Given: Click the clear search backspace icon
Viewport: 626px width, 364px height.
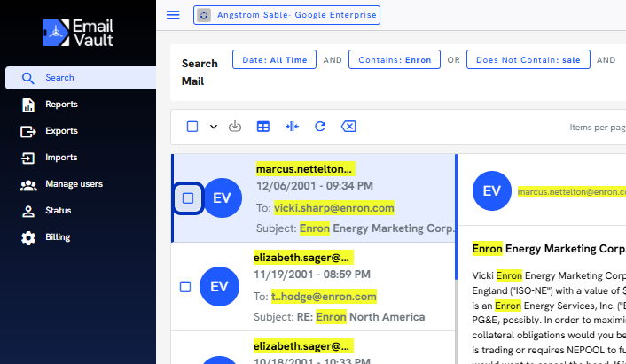Looking at the screenshot, I should pyautogui.click(x=348, y=127).
